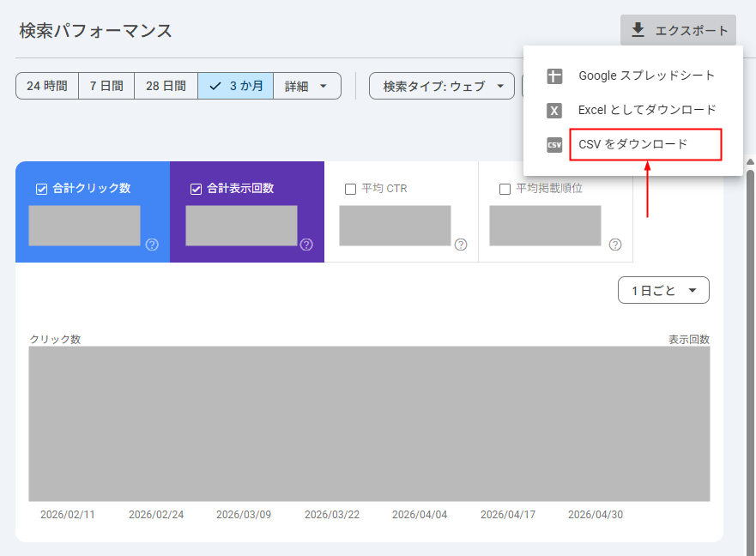This screenshot has width=756, height=556.
Task: Click the 2026/03/09 date label on chart
Action: [x=244, y=515]
